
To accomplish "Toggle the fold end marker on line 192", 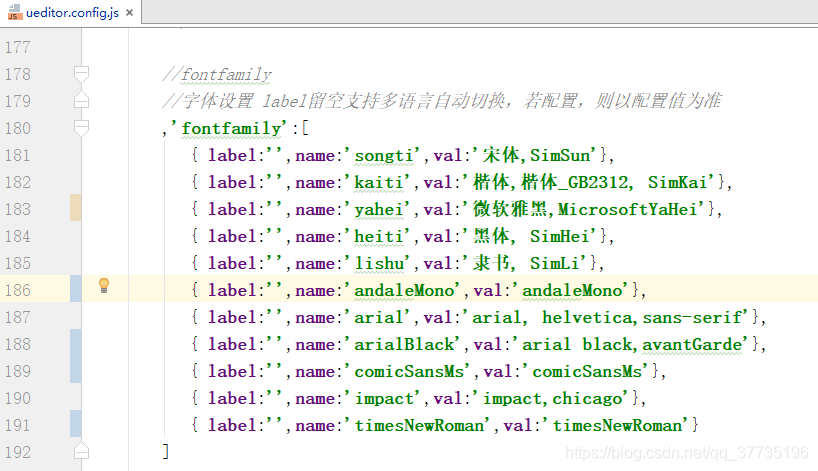I will pyautogui.click(x=81, y=451).
